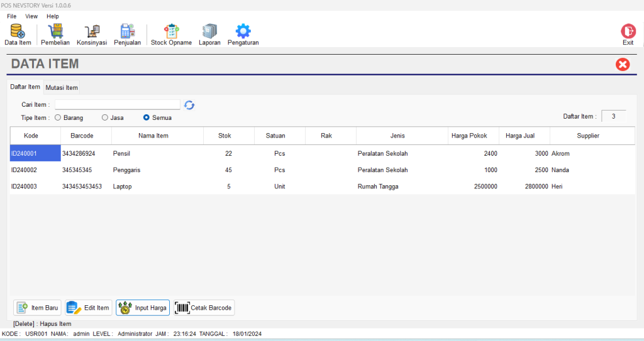644x341 pixels.
Task: Refresh item list with blue arrows icon
Action: point(189,105)
